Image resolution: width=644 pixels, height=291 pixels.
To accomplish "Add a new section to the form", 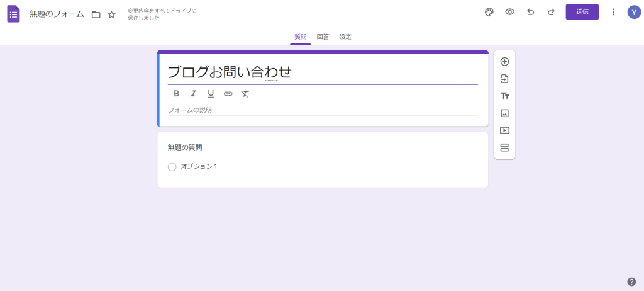I will click(504, 148).
